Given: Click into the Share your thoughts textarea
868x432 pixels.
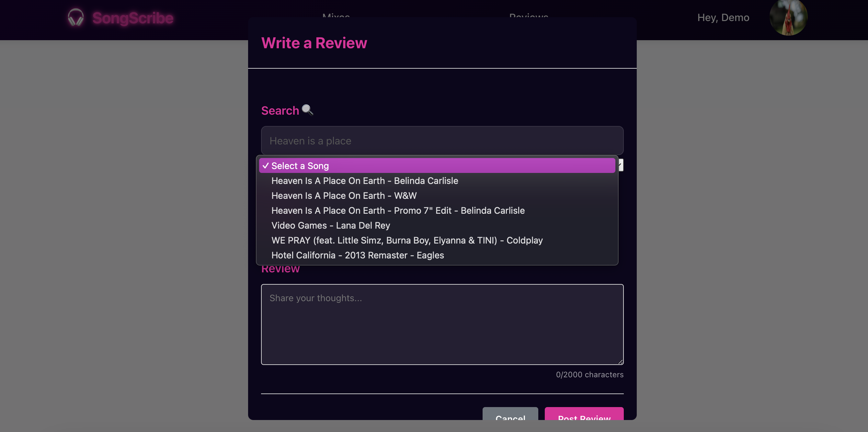Looking at the screenshot, I should tap(442, 324).
